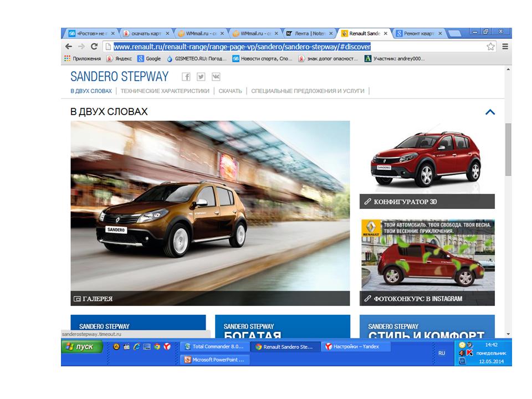Click the scrollbar up arrow
The height and width of the screenshot is (399, 532).
coord(508,70)
